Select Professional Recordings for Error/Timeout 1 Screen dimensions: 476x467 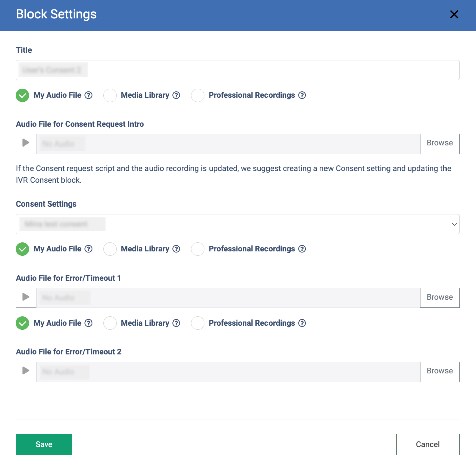click(198, 249)
